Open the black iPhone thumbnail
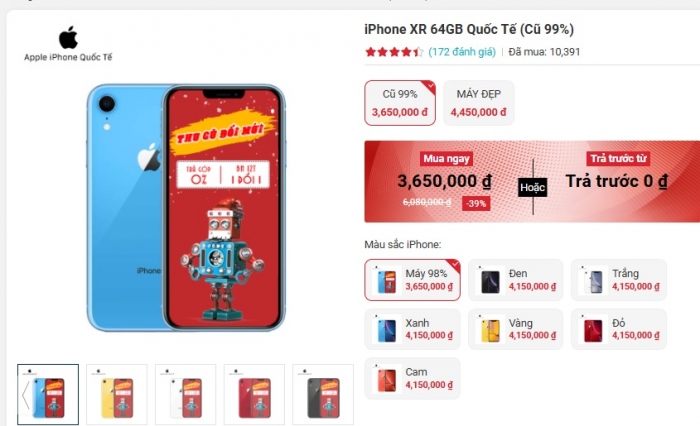 coord(323,394)
